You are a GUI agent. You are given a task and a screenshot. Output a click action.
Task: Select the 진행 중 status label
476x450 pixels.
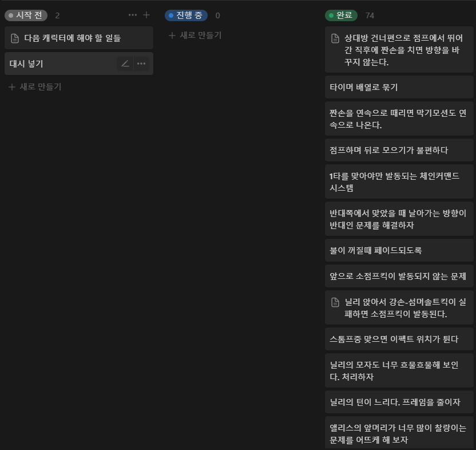point(186,15)
